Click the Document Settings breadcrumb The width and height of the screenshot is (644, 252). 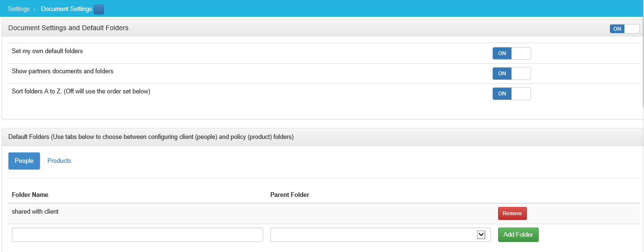[x=67, y=9]
